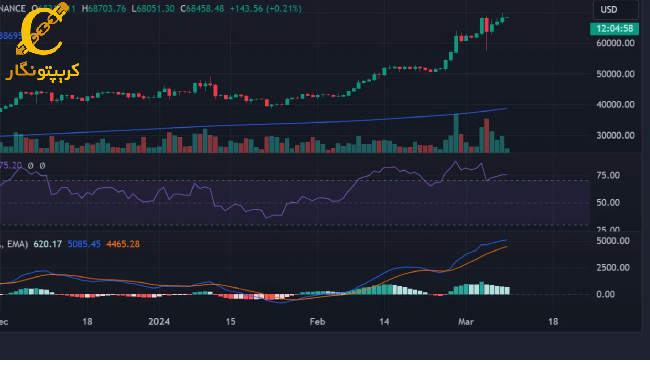Open the USD currency selector

coord(616,10)
